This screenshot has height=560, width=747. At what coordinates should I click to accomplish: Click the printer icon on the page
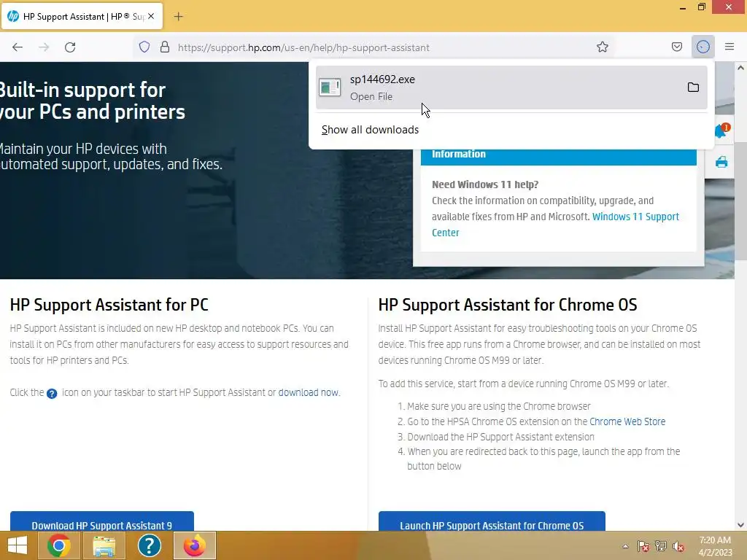coord(721,163)
